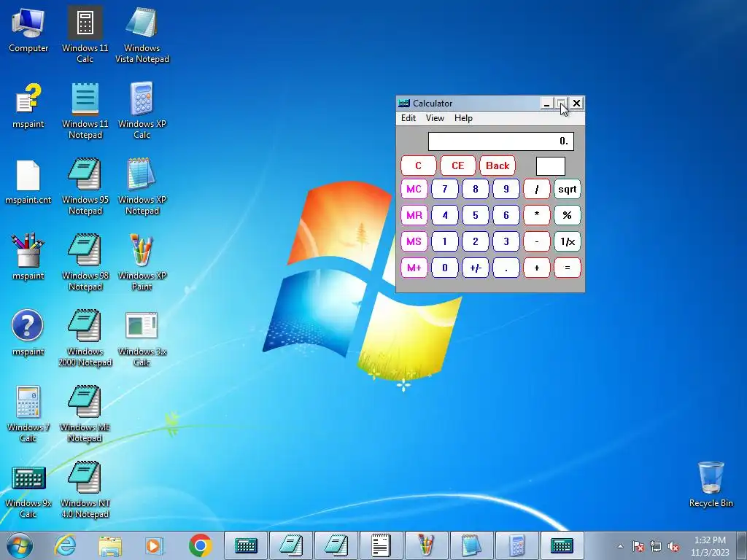
Task: Click the multiply * button
Action: (537, 215)
